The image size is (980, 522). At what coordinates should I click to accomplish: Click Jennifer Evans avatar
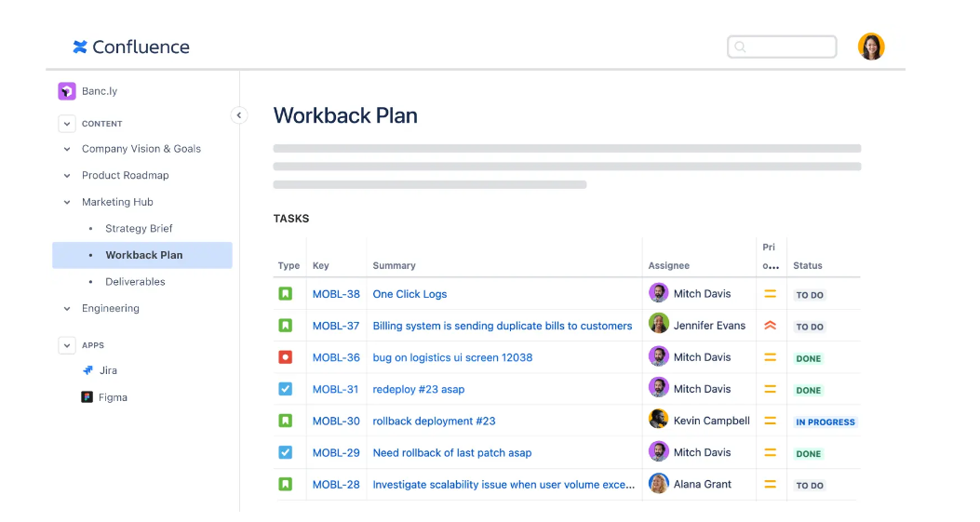658,324
